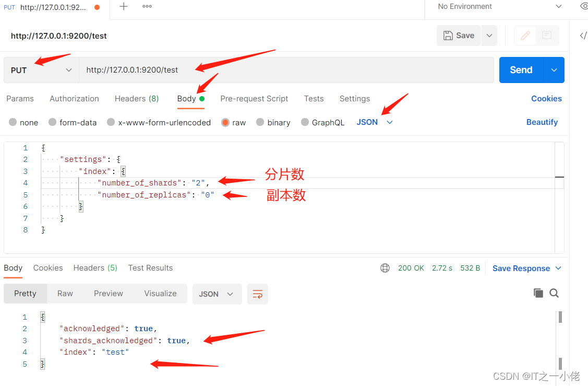Click the network globe icon in response bar
588x386 pixels.
(x=385, y=268)
